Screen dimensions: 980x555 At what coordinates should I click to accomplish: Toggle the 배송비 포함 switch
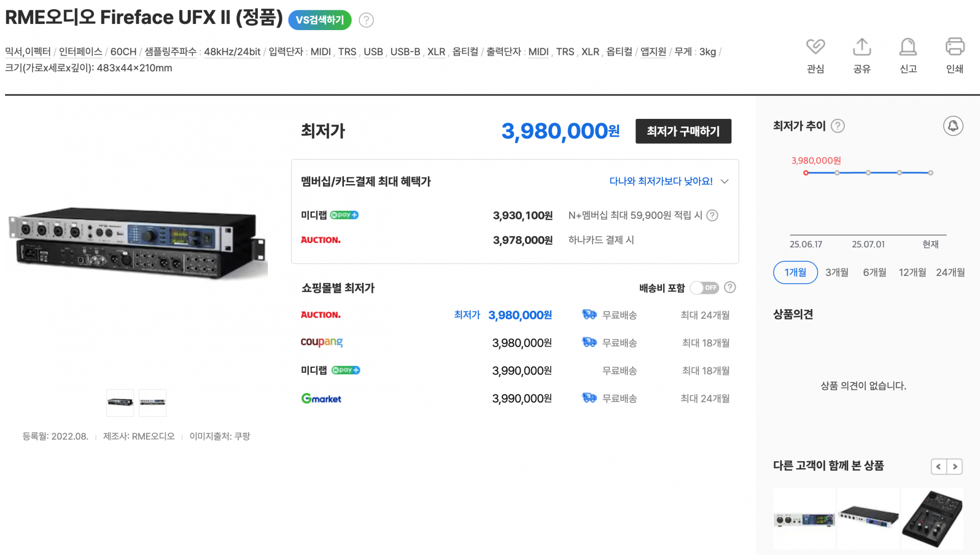point(704,288)
